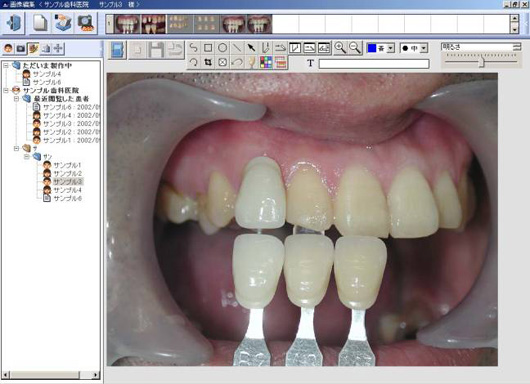Collapse the ただいま製作中 tree node
Viewport: 530px width, 384px height.
(6, 66)
